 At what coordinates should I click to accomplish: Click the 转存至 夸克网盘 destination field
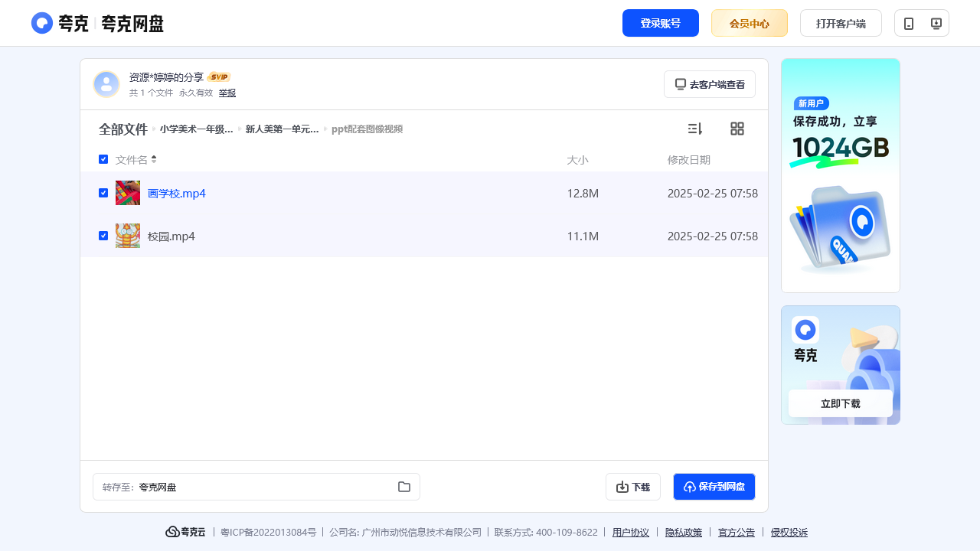tap(256, 487)
